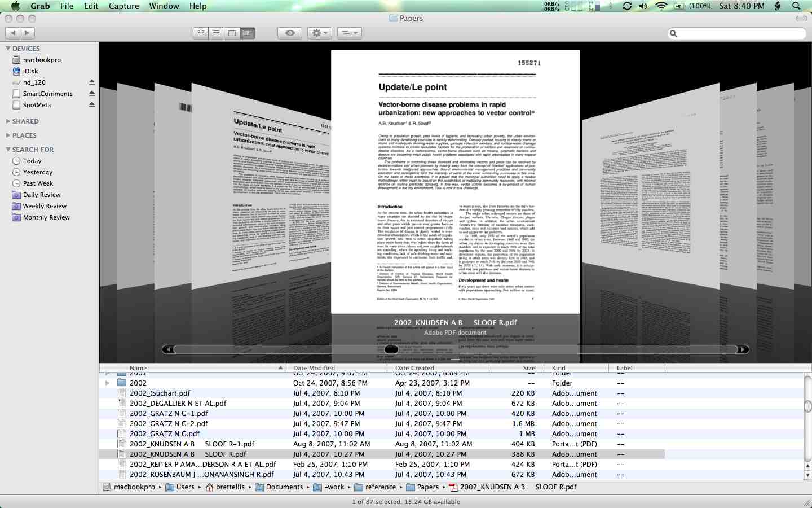The height and width of the screenshot is (508, 812).
Task: Go forward to next folder
Action: pos(27,33)
